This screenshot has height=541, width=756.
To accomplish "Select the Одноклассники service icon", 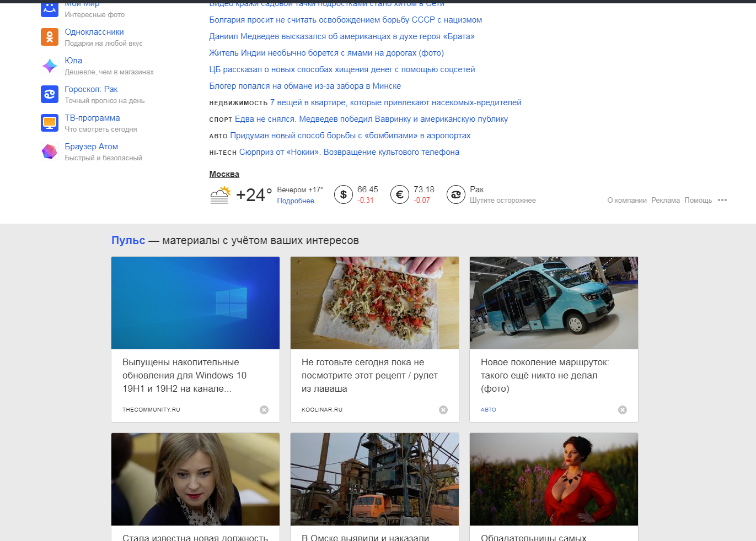I will click(x=49, y=37).
